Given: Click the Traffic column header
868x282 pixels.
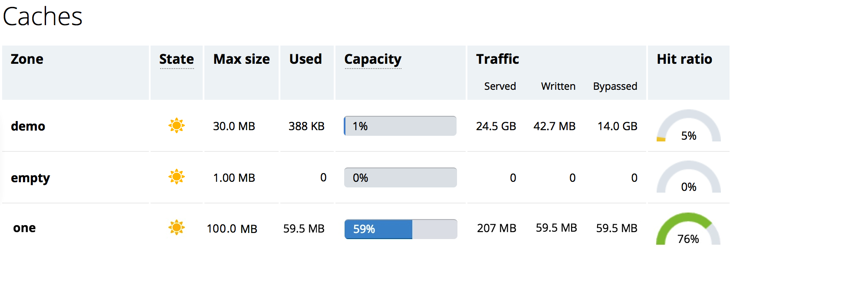Looking at the screenshot, I should (x=497, y=59).
